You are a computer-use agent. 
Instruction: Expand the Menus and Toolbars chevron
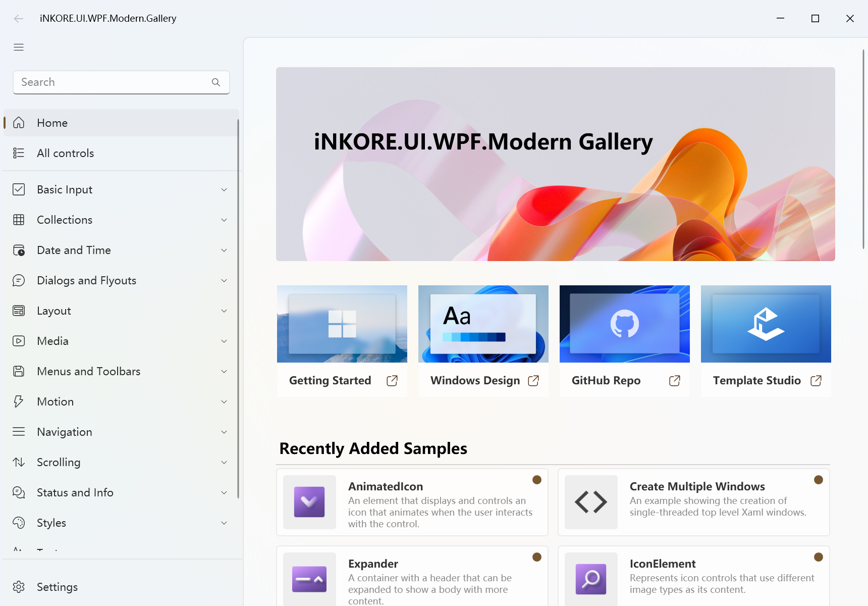224,372
